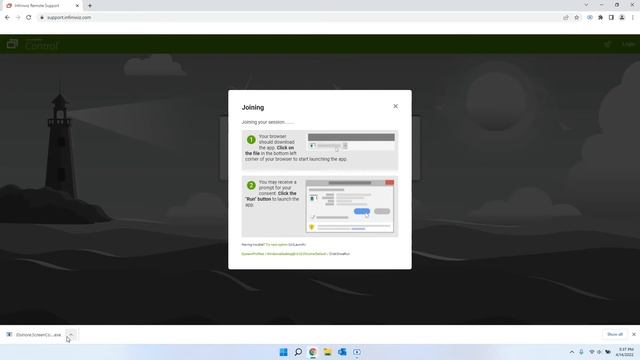Screen dimensions: 640x360
Task: Click the icon beside Login
Action: pyautogui.click(x=608, y=44)
